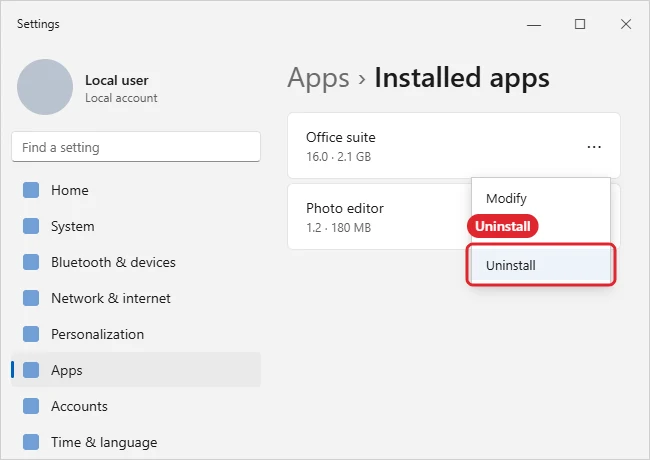Open the Local user account name
The image size is (650, 460).
(x=116, y=80)
